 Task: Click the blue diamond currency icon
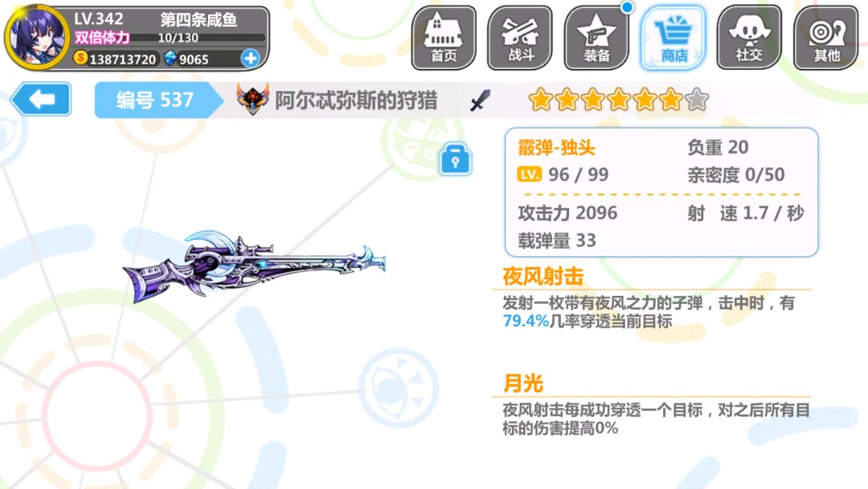[x=170, y=58]
